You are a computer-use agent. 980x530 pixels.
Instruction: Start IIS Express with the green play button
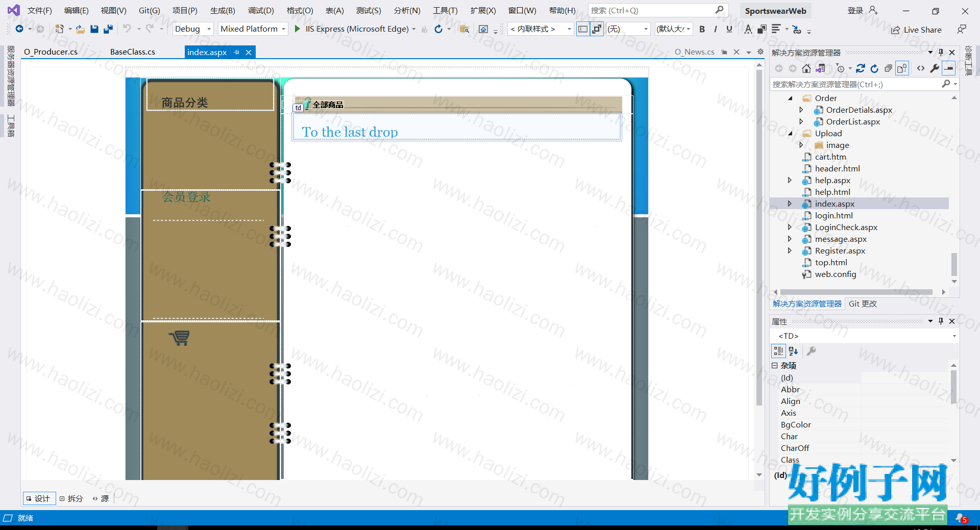(297, 29)
